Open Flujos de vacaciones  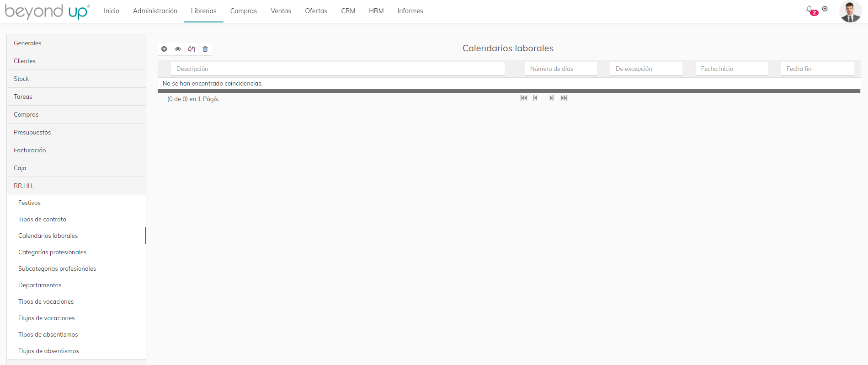[76, 318]
